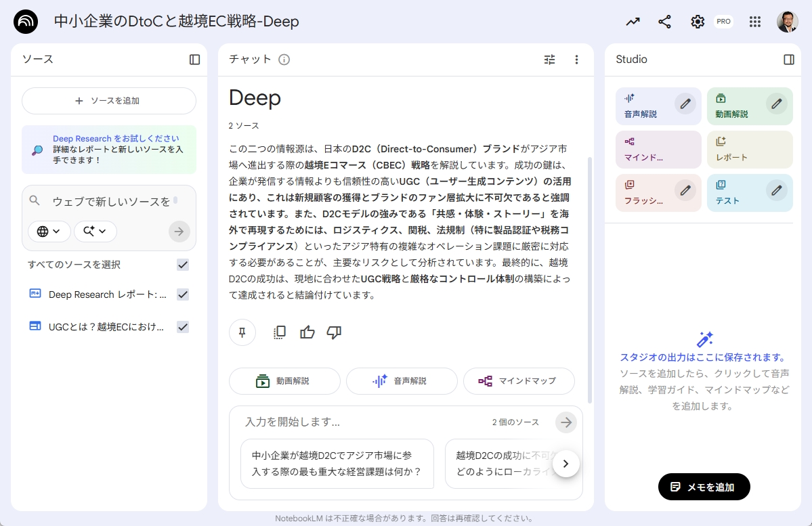Open the web source type dropdown
812x526 pixels.
point(49,231)
